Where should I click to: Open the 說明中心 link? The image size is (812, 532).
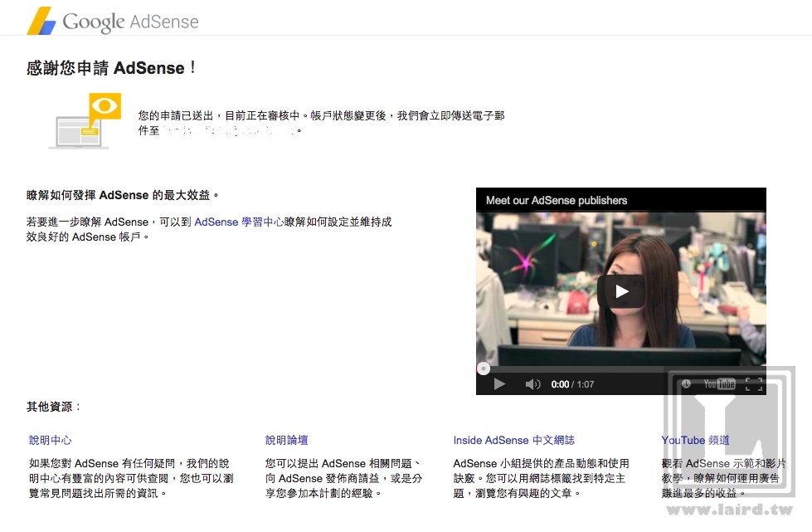[x=51, y=441]
